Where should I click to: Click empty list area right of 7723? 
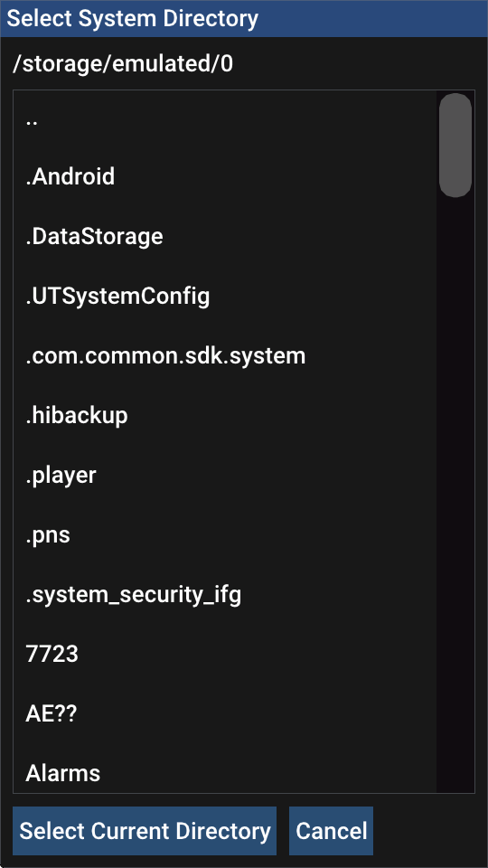click(257, 655)
